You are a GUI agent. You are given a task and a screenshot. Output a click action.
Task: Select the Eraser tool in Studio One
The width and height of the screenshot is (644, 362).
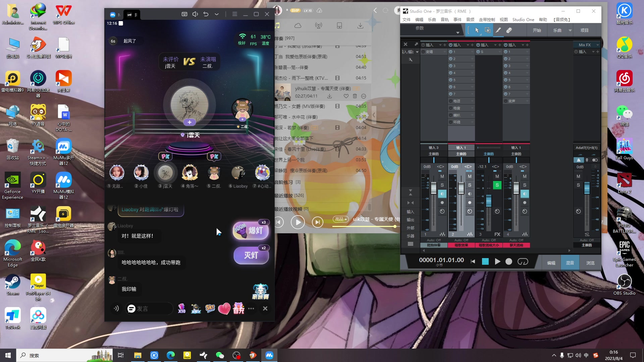(x=509, y=30)
